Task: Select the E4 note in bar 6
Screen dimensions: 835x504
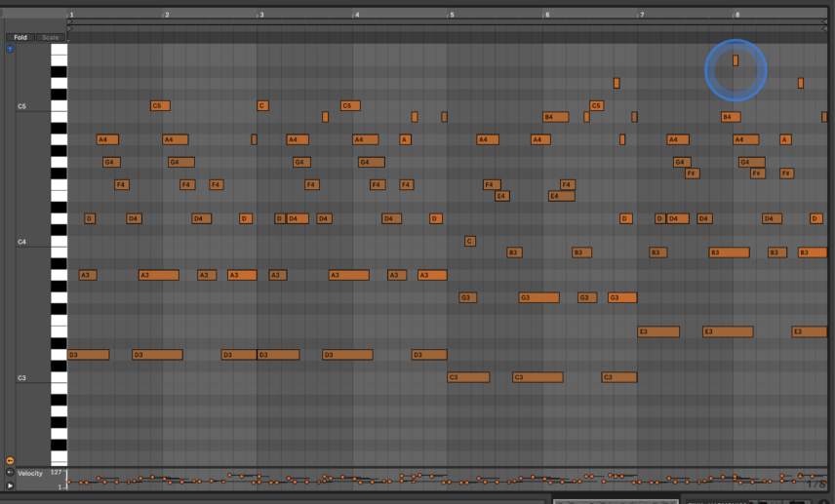Action: pyautogui.click(x=562, y=196)
